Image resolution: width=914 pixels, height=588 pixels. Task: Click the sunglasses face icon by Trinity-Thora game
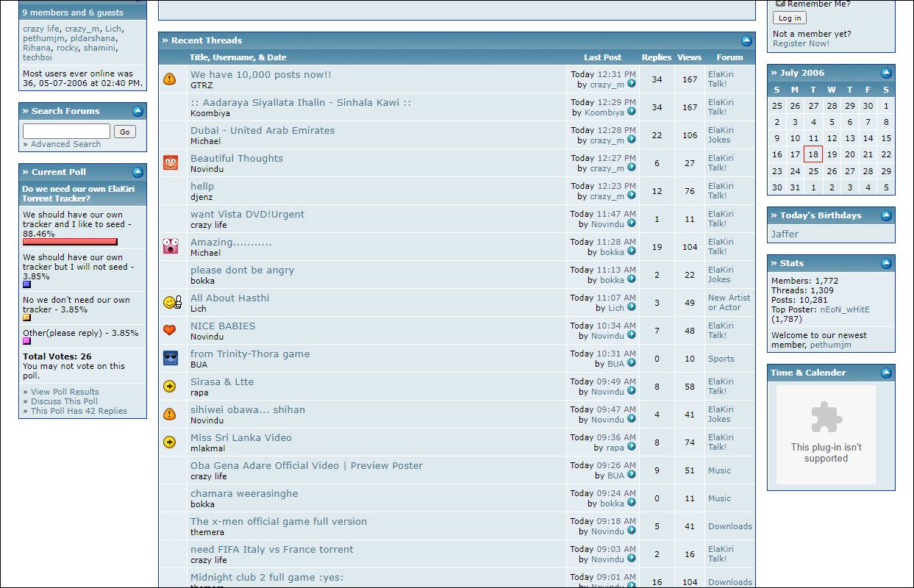(x=171, y=358)
